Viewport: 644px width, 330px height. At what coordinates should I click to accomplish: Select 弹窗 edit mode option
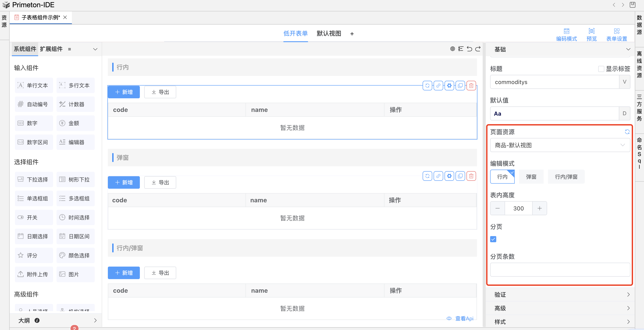point(531,177)
